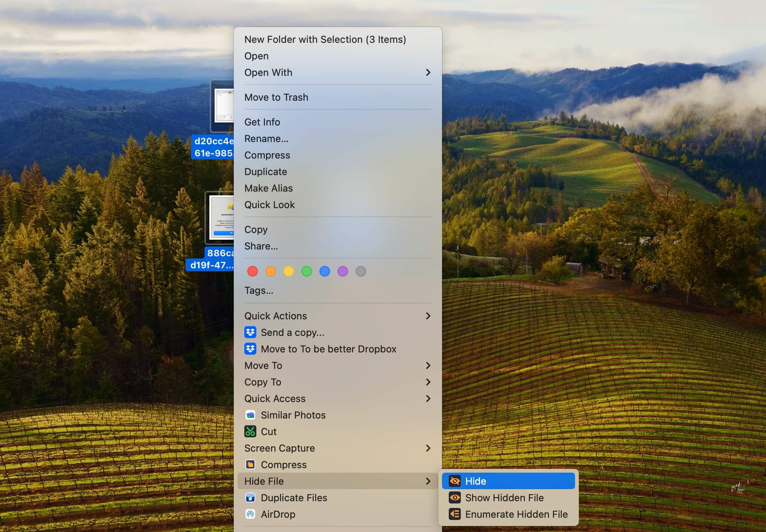Toggle Show Hidden File with the eye icon

tap(454, 497)
